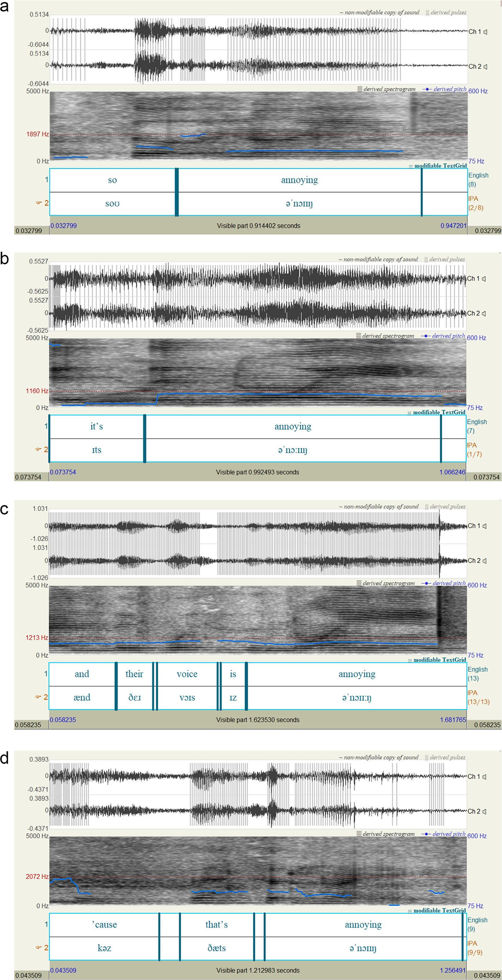The height and width of the screenshot is (980, 502).
Task: Select the 'it's' interval in panel b
Action: click(x=97, y=427)
